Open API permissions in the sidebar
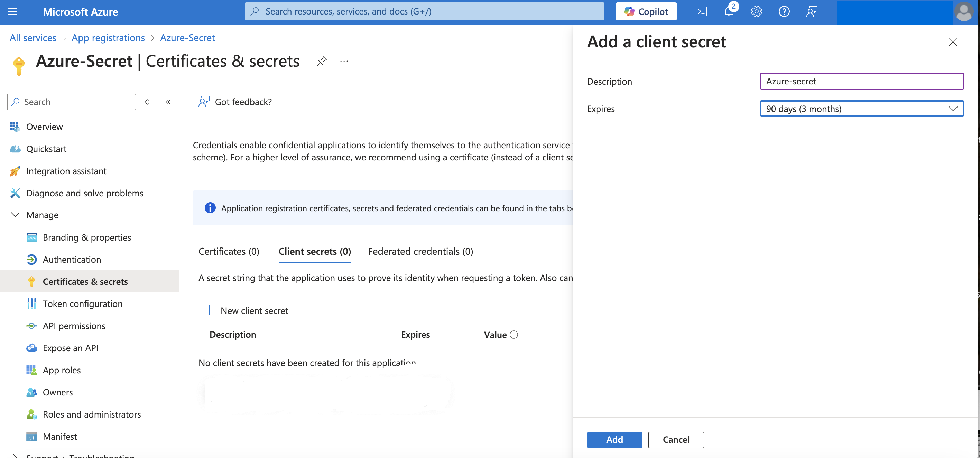Screen dimensions: 980x458 coord(74,326)
